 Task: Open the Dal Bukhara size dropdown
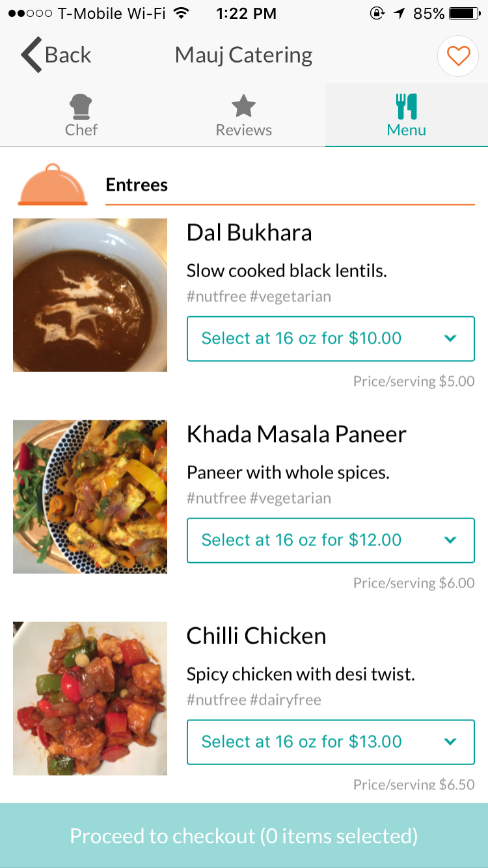pyautogui.click(x=331, y=338)
